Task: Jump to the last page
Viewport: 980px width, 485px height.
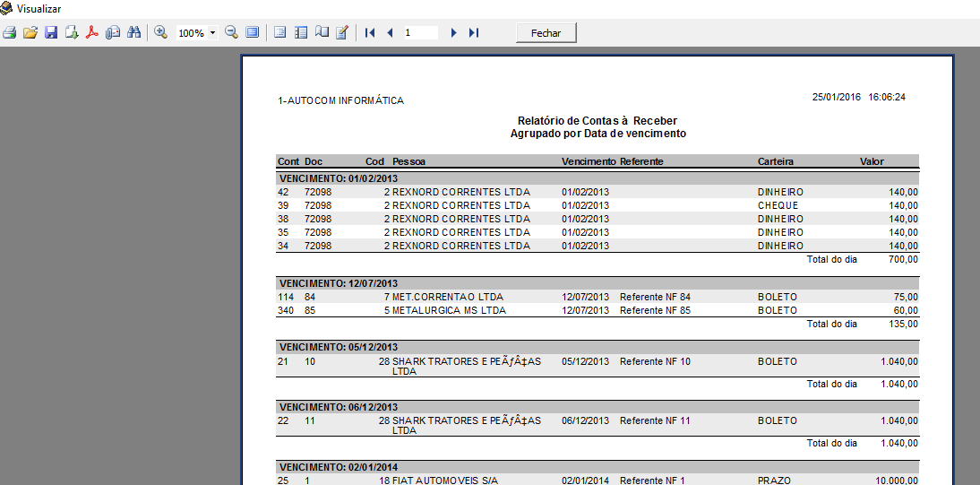Action: tap(474, 33)
